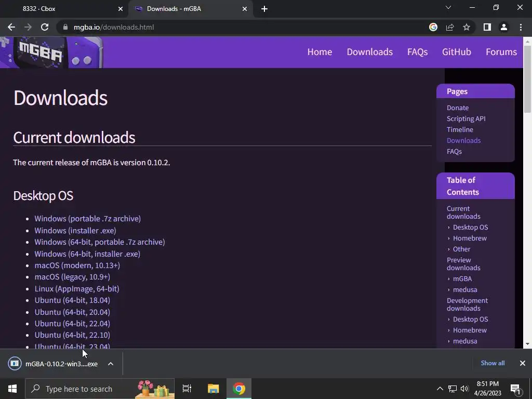Reload the mGBA downloads page

(45, 27)
